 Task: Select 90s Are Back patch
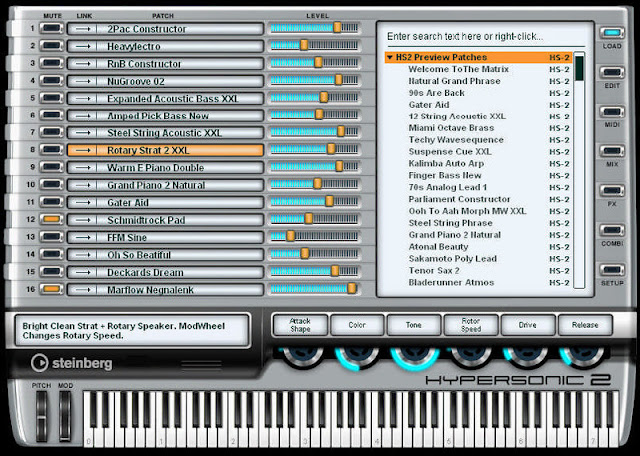(x=436, y=93)
